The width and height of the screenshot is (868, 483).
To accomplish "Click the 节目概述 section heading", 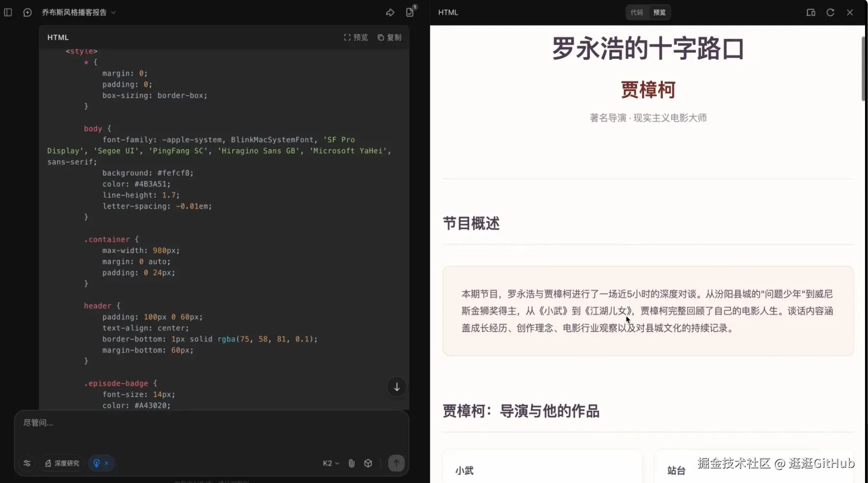I will point(471,223).
